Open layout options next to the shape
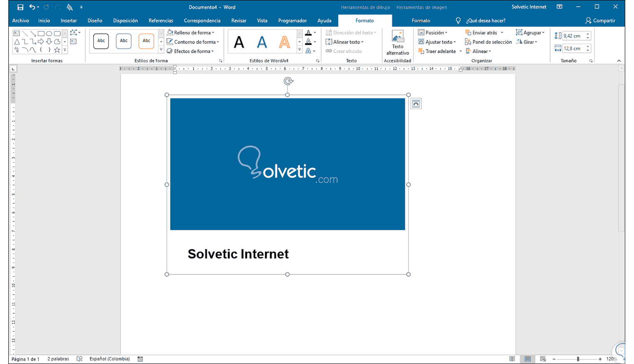The width and height of the screenshot is (634, 364). (416, 103)
